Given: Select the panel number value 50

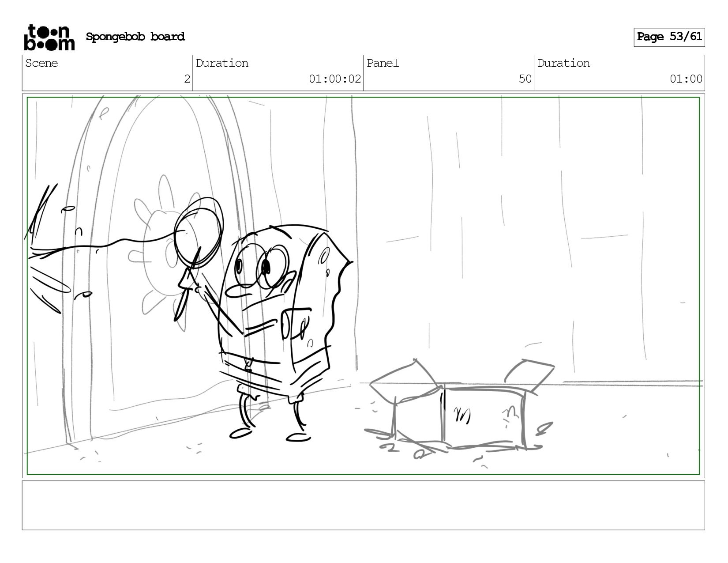Looking at the screenshot, I should [525, 79].
